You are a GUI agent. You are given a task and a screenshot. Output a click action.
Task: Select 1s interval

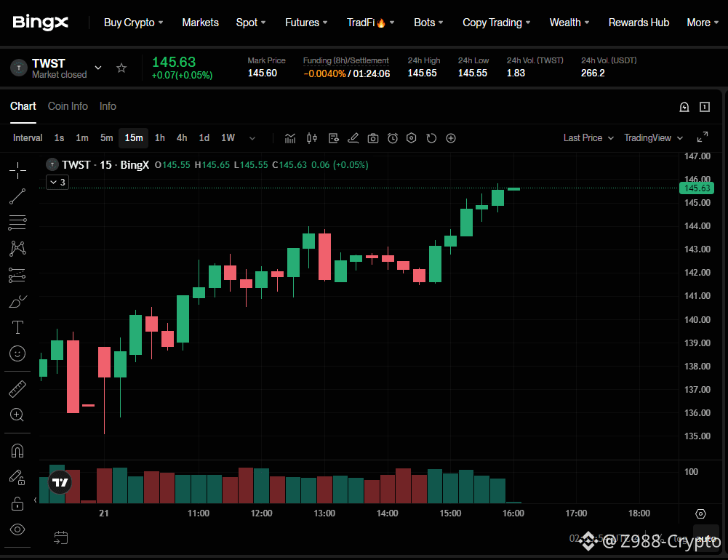(x=59, y=138)
